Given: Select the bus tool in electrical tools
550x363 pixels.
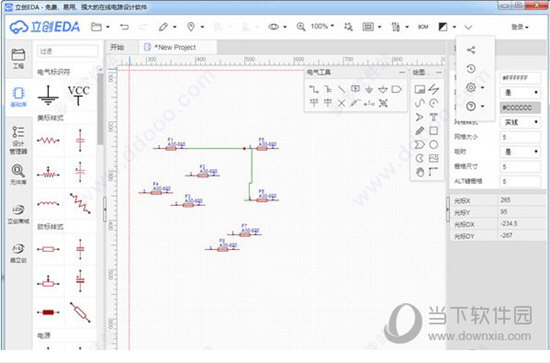Looking at the screenshot, I should (x=328, y=89).
